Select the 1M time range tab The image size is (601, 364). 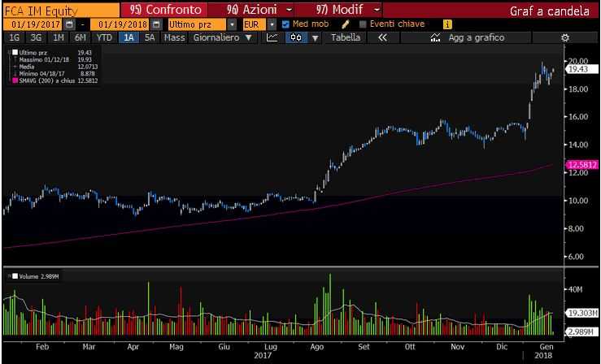(x=59, y=37)
